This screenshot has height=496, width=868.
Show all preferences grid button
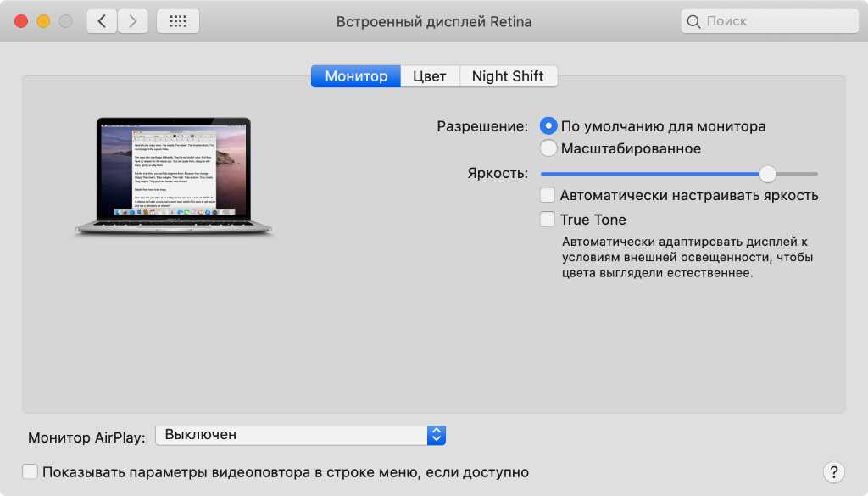pyautogui.click(x=178, y=21)
